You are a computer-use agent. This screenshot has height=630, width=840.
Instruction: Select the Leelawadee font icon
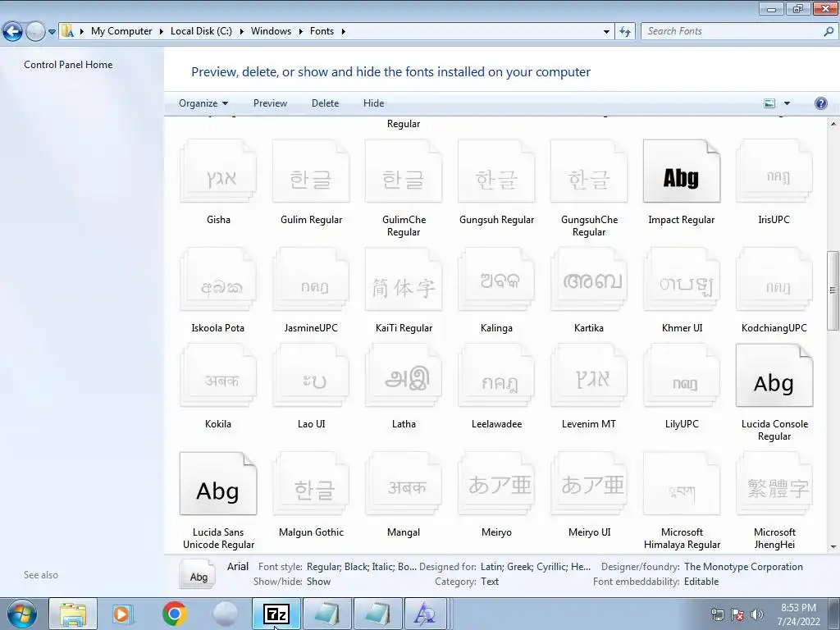pos(496,375)
